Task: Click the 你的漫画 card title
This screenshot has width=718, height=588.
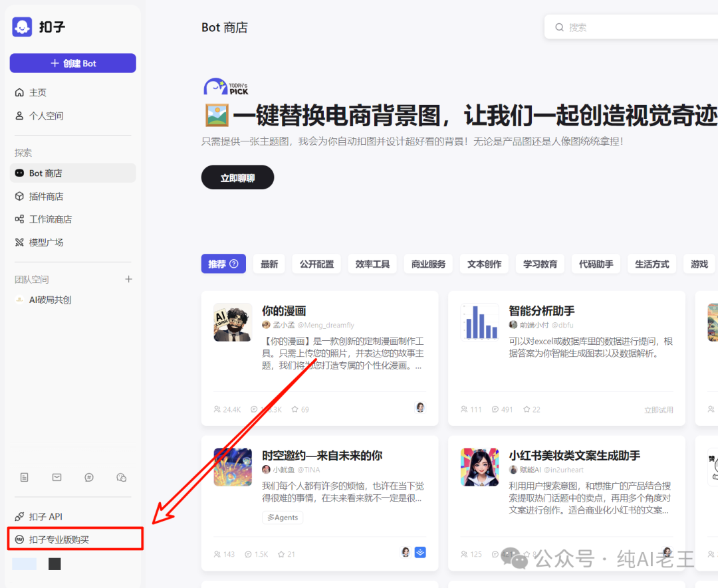Action: [x=284, y=311]
